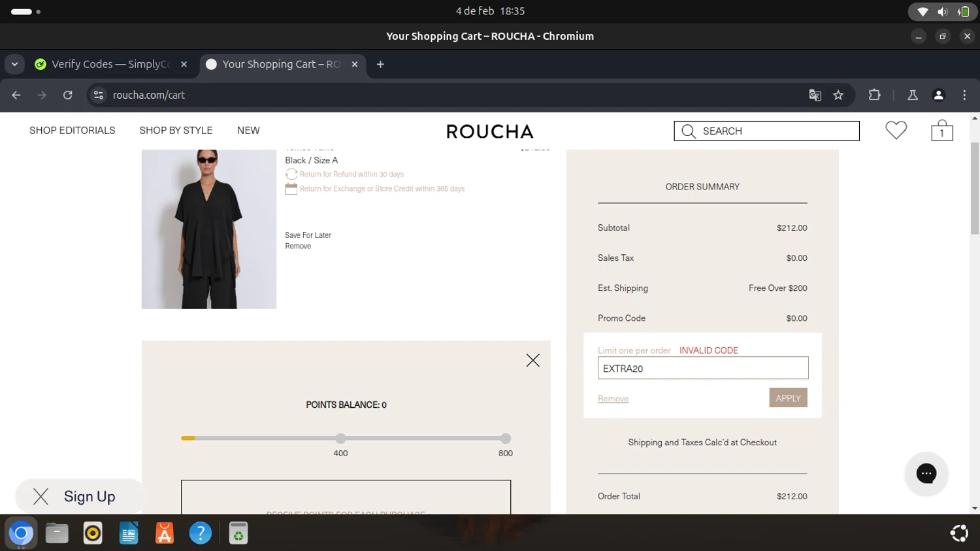Open the NEW menu item
This screenshot has height=551, width=980.
coord(248,131)
